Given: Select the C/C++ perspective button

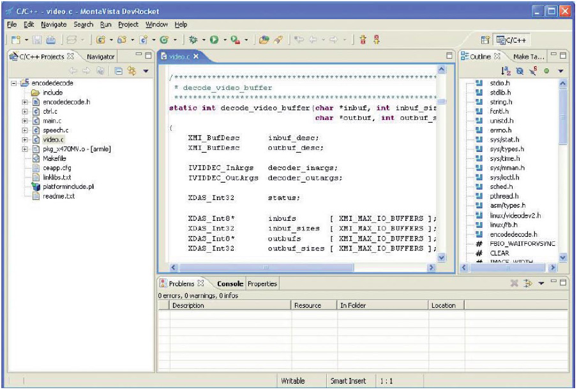Looking at the screenshot, I should (511, 40).
